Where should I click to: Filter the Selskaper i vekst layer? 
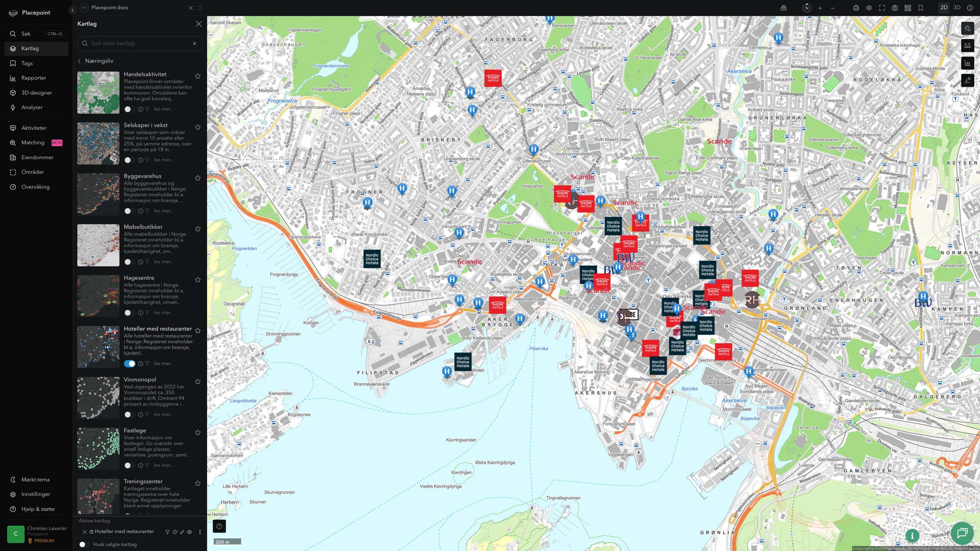[x=147, y=160]
